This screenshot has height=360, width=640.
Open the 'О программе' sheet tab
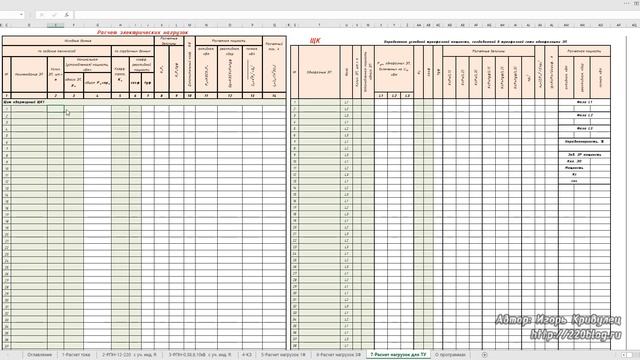coord(450,355)
